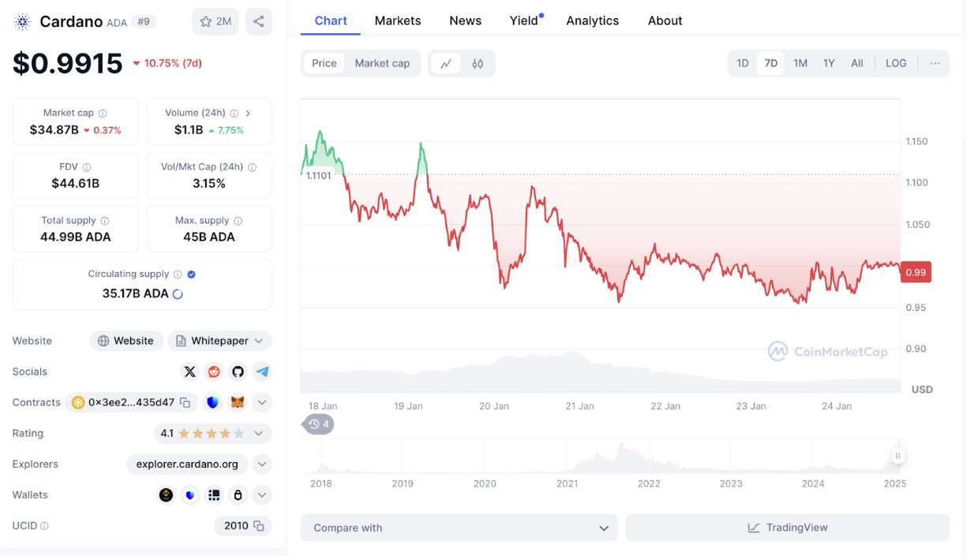
Task: Add Cardano to watchlist with star button
Action: point(215,21)
